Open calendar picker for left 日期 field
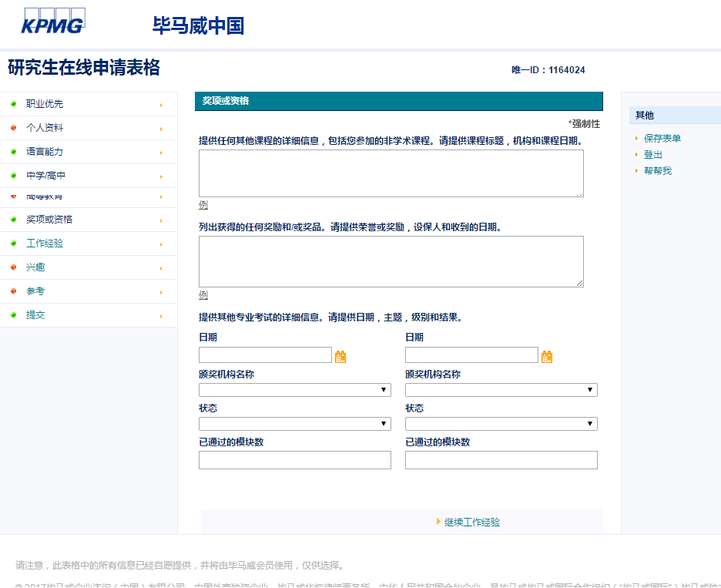The width and height of the screenshot is (721, 588). pyautogui.click(x=340, y=357)
